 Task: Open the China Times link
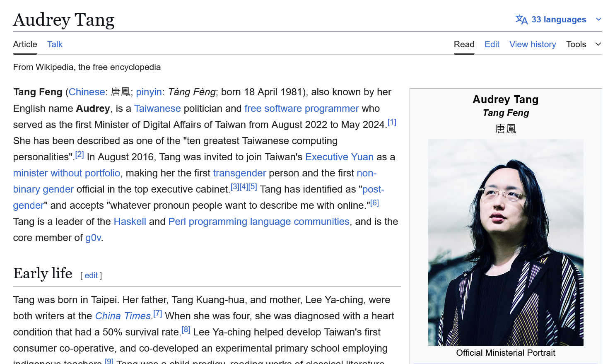[123, 316]
